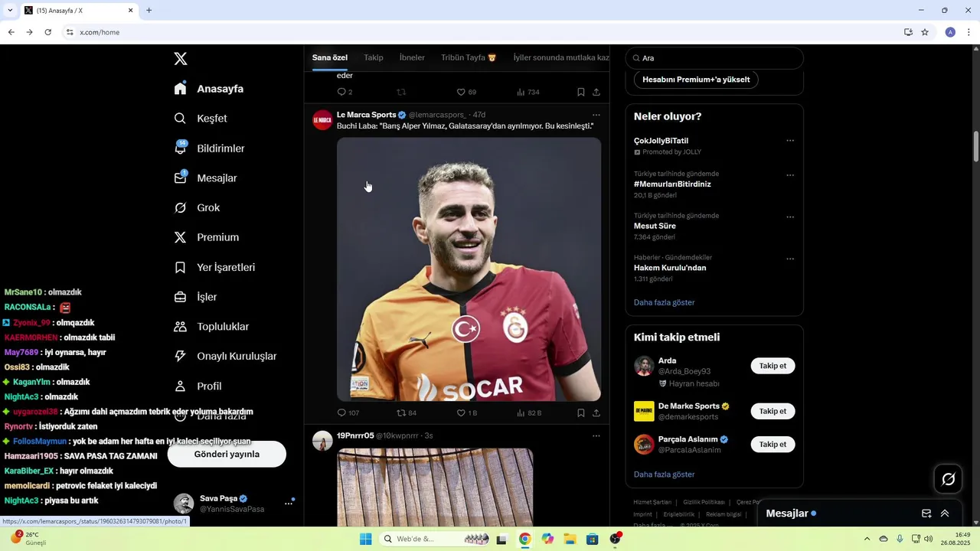The width and height of the screenshot is (980, 551).
Task: Bookmark this page with the star icon
Action: (x=925, y=32)
